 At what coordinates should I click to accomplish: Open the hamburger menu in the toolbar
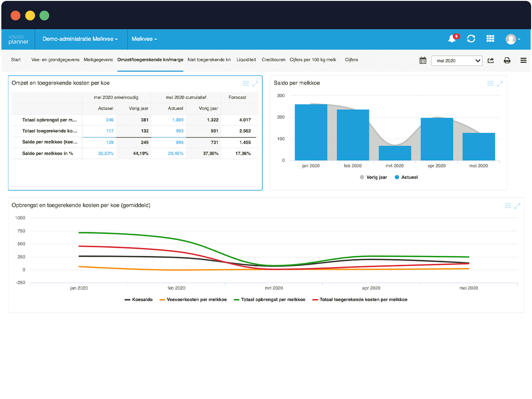click(x=524, y=60)
